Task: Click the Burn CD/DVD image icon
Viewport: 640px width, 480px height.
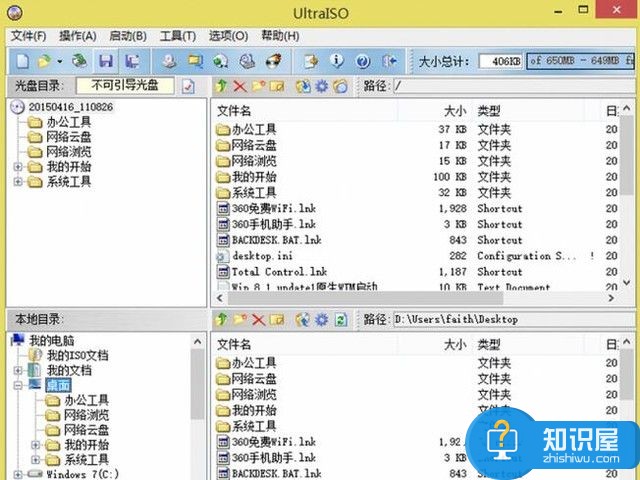Action: click(x=273, y=61)
